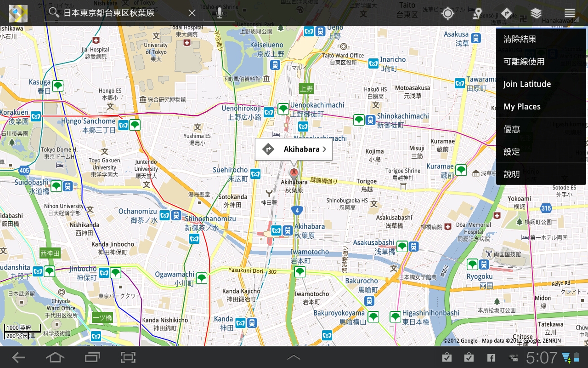Tap the red A map marker
The width and height of the screenshot is (588, 368).
[293, 174]
